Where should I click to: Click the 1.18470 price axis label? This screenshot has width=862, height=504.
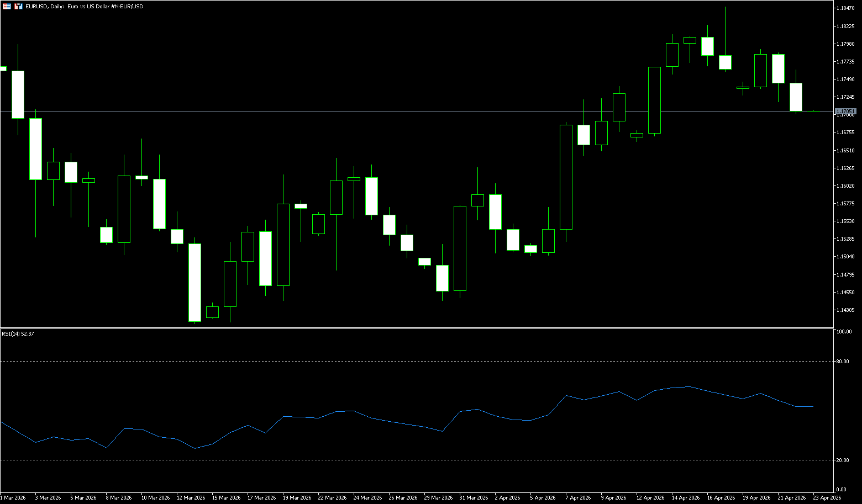coord(846,8)
